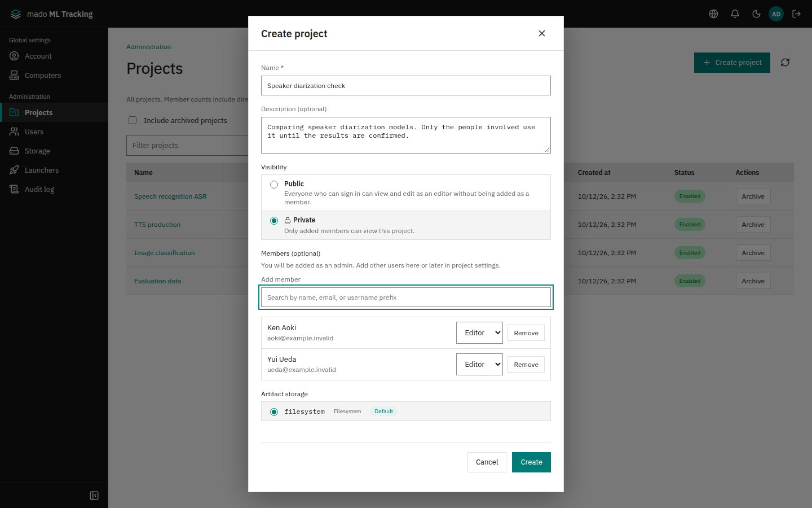
Task: Open Users administration page
Action: pyautogui.click(x=54, y=132)
